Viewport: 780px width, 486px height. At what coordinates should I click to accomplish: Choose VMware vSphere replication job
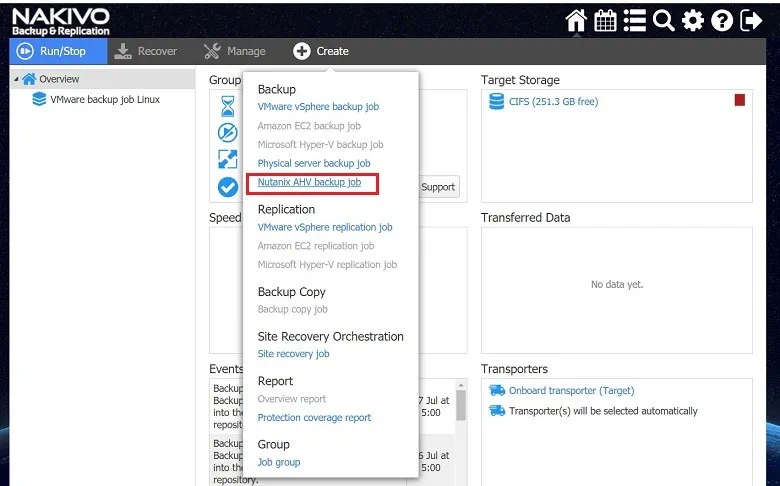[324, 227]
